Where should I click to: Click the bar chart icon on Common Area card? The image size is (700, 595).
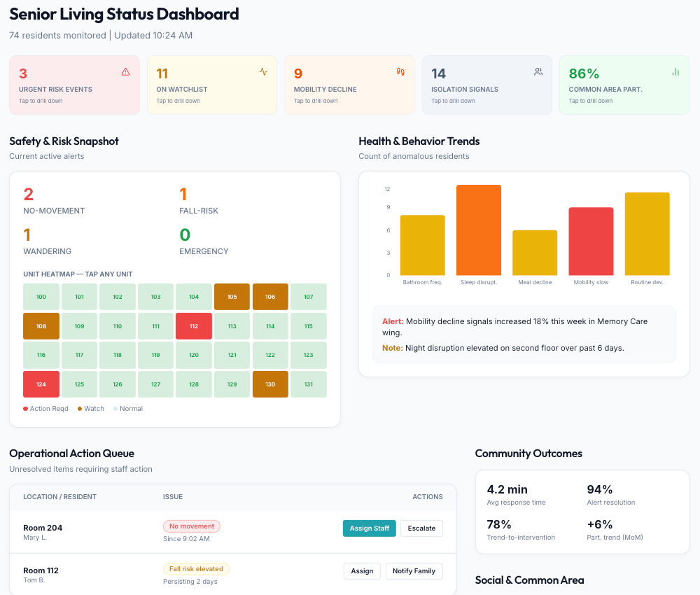(x=676, y=72)
